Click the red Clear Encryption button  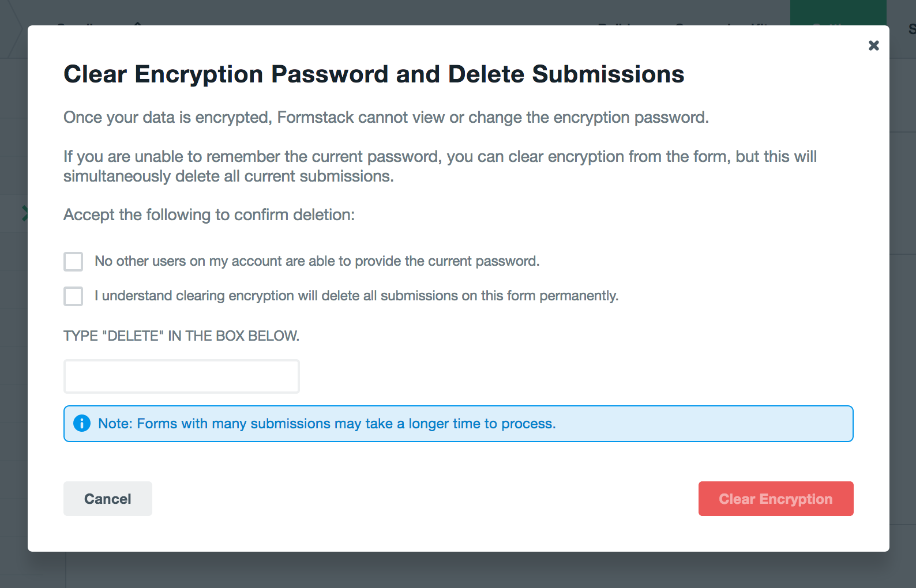pyautogui.click(x=775, y=499)
